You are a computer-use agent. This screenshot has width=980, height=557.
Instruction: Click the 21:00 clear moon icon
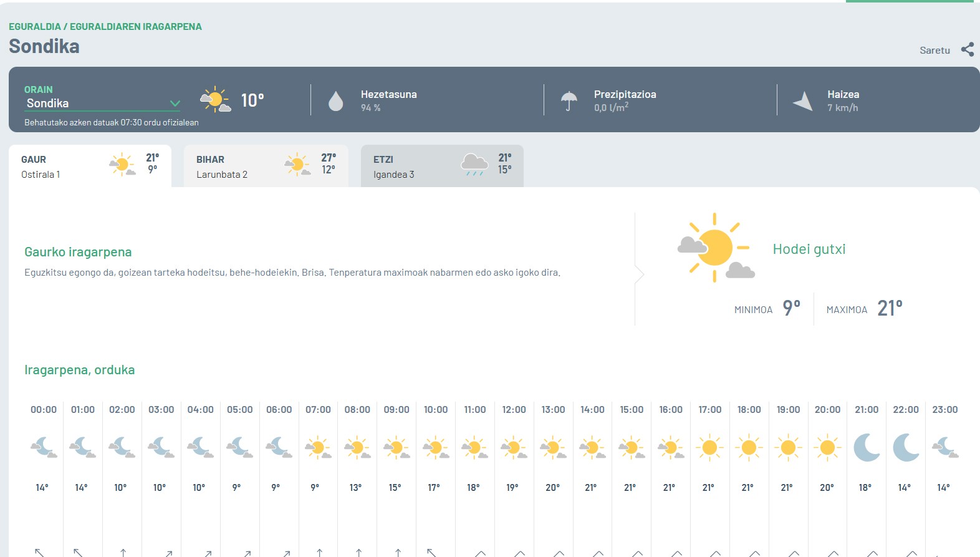(867, 447)
